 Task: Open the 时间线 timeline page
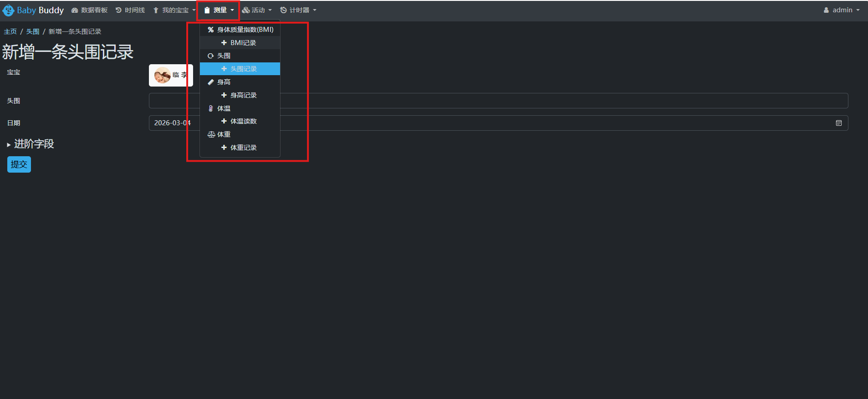[130, 10]
